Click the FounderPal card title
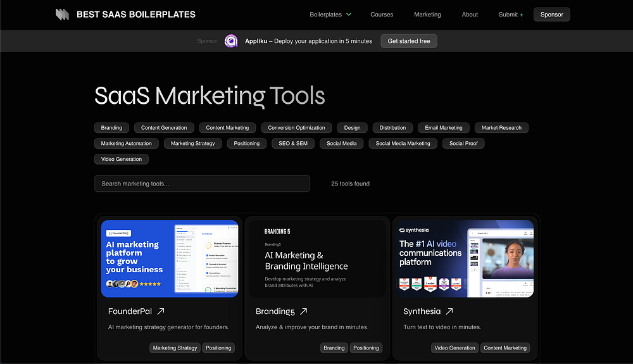 coord(130,311)
